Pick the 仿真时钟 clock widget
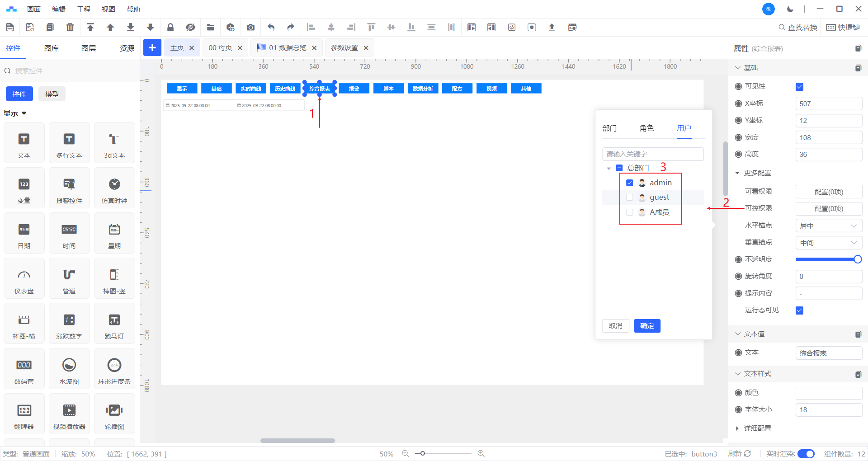The height and width of the screenshot is (461, 868). click(114, 188)
